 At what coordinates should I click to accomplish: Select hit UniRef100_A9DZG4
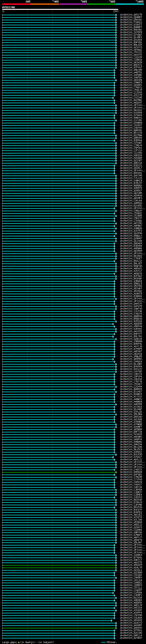click(131, 156)
